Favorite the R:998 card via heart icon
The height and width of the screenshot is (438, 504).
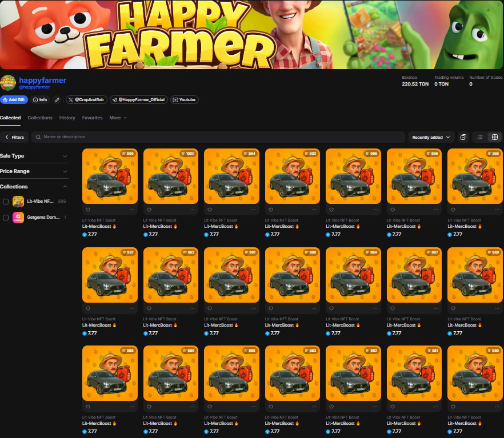[x=331, y=210]
